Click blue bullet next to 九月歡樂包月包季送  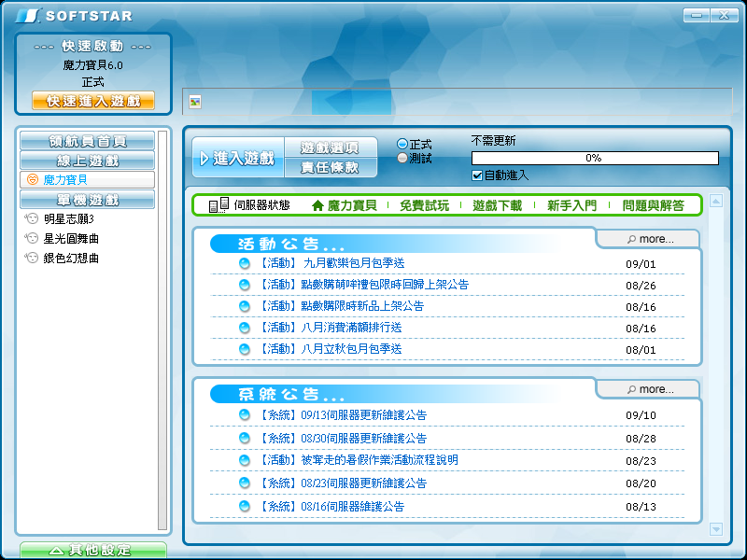point(245,263)
